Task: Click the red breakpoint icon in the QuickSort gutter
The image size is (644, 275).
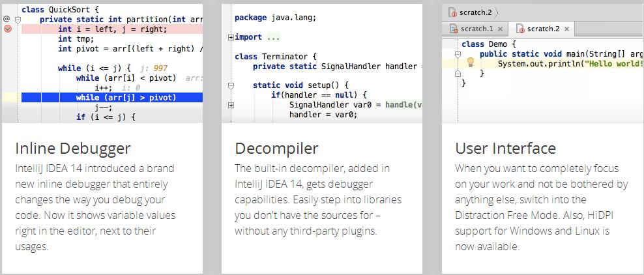Action: click(7, 29)
